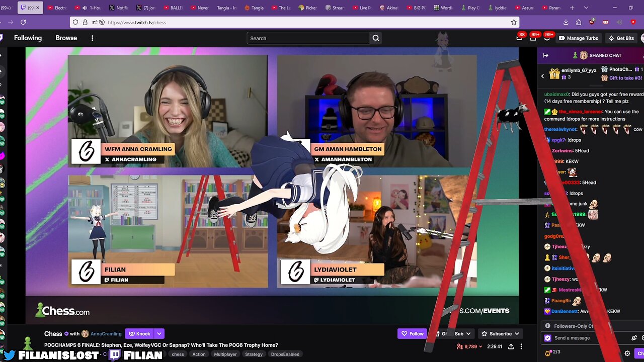Click the Send a message chat box

click(x=590, y=338)
